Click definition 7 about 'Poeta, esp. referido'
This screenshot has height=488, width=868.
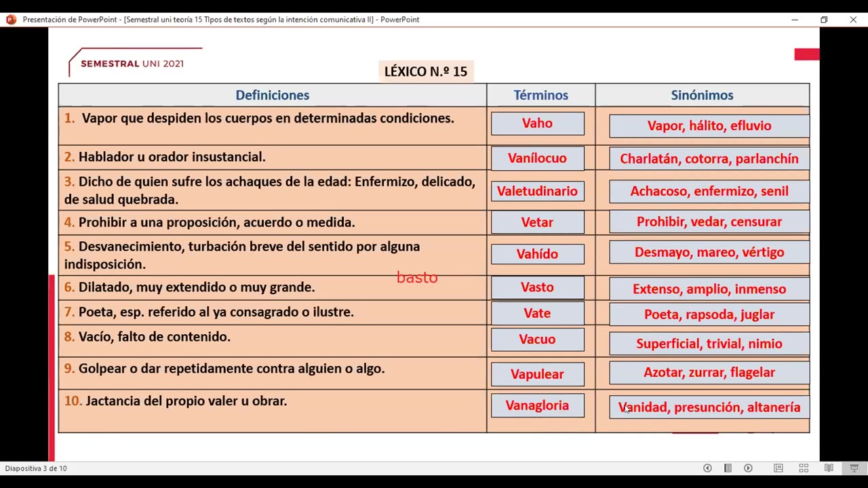pyautogui.click(x=209, y=312)
